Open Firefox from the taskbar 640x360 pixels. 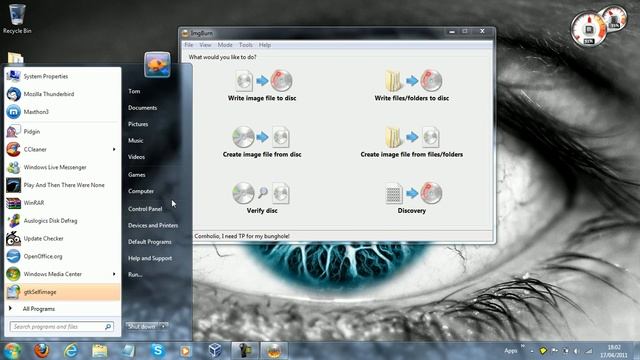[41, 350]
